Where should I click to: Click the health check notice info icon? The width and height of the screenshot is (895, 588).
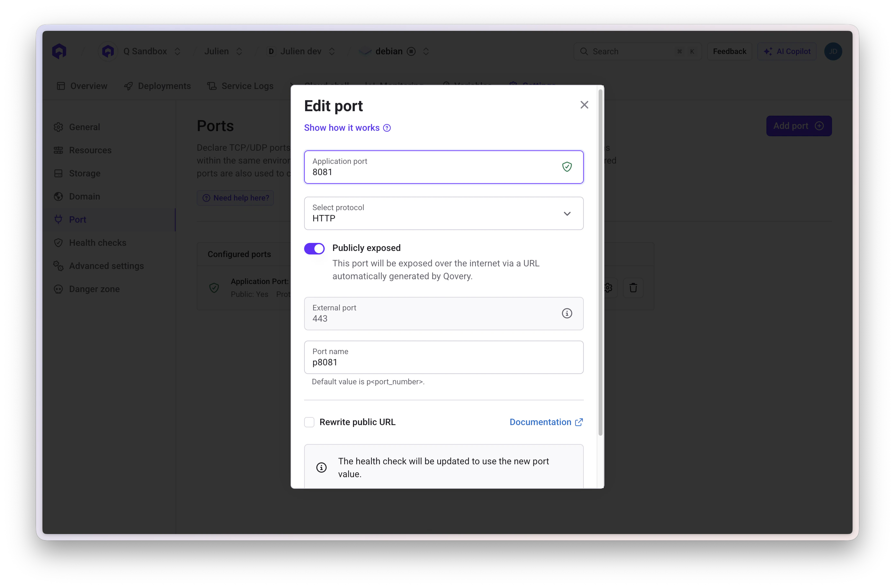pyautogui.click(x=321, y=468)
